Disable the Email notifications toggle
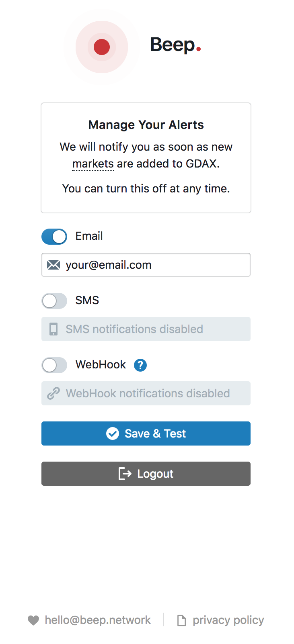 (54, 237)
